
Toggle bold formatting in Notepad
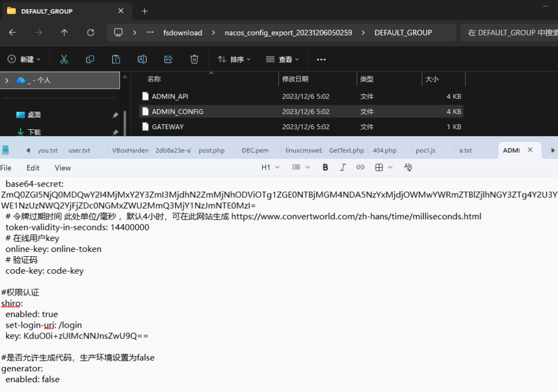325,167
